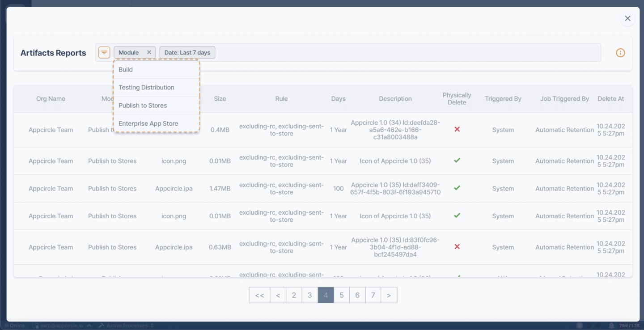Toggle the red X on the 83f0fc96 row

point(457,246)
